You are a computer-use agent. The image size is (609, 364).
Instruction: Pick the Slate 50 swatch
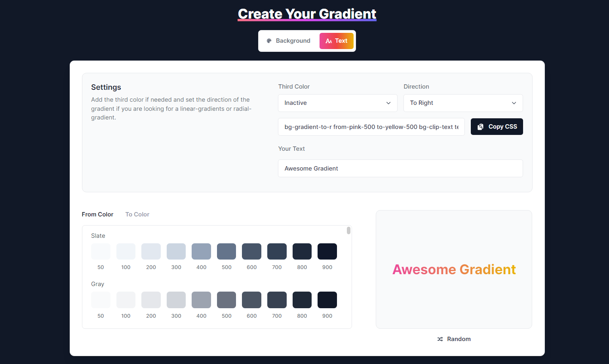click(x=101, y=251)
